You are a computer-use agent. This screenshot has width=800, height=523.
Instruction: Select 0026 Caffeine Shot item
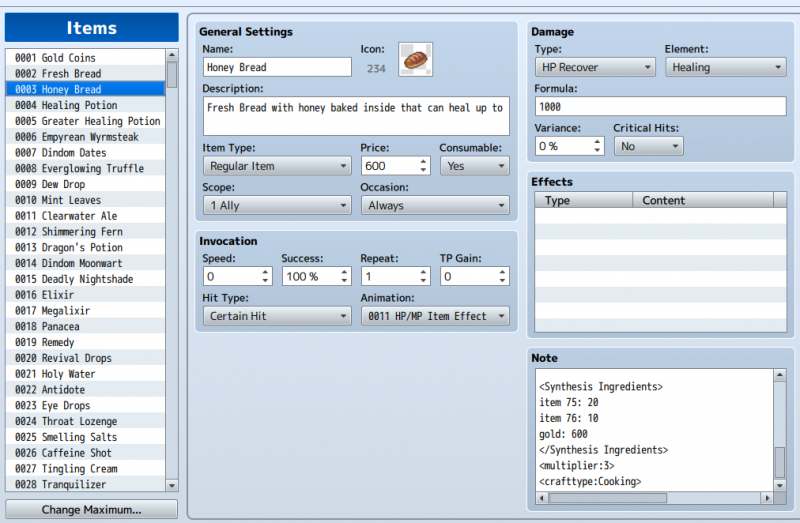click(x=85, y=453)
